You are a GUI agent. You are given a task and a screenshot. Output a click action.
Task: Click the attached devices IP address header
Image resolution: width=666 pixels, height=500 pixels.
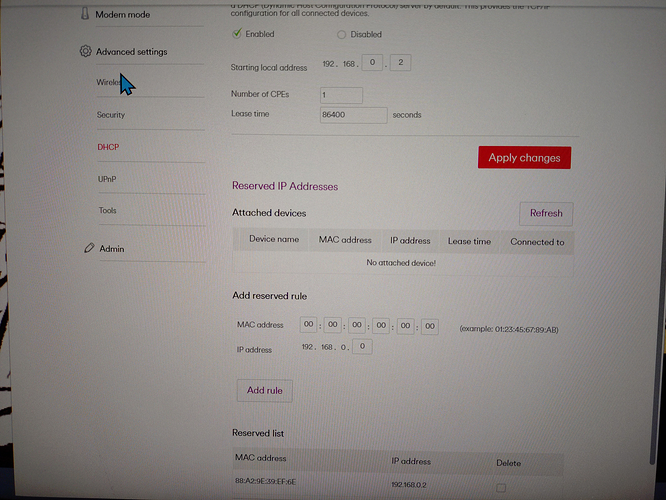point(410,241)
